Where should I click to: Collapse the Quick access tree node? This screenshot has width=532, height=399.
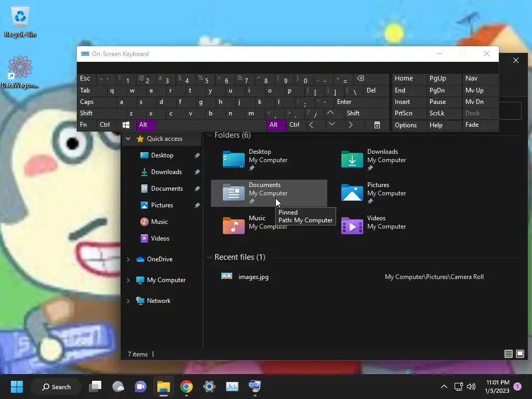click(x=128, y=138)
